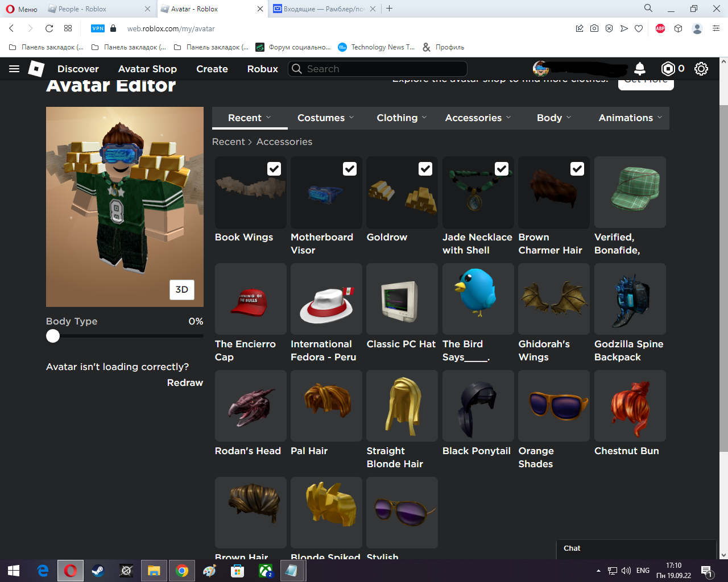Open Technology News bookmark
The height and width of the screenshot is (582, 728).
point(377,47)
